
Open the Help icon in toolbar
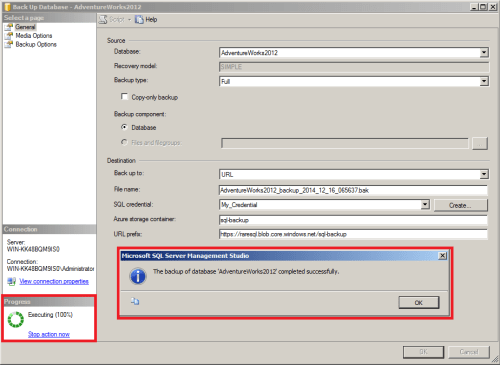(x=139, y=20)
